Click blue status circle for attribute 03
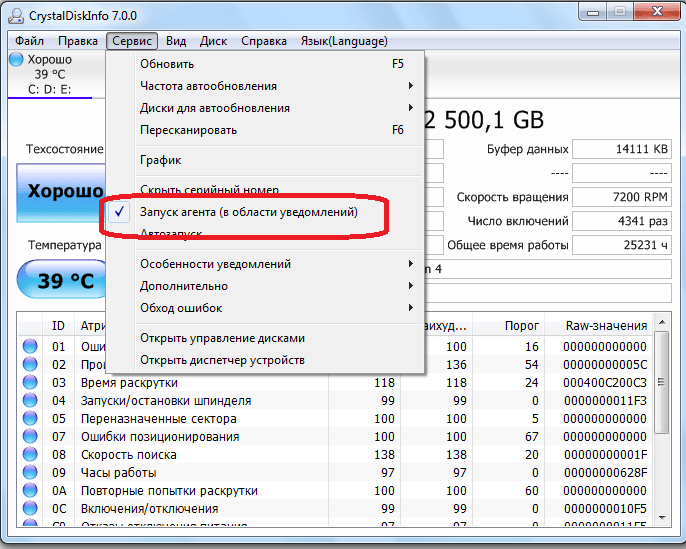This screenshot has height=549, width=686. 30,382
